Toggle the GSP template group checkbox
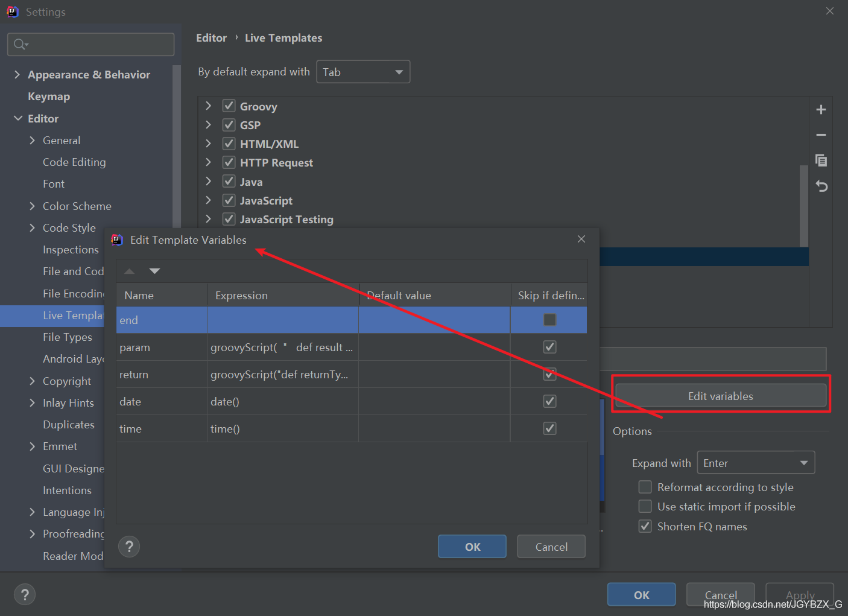Viewport: 848px width, 616px height. point(229,125)
